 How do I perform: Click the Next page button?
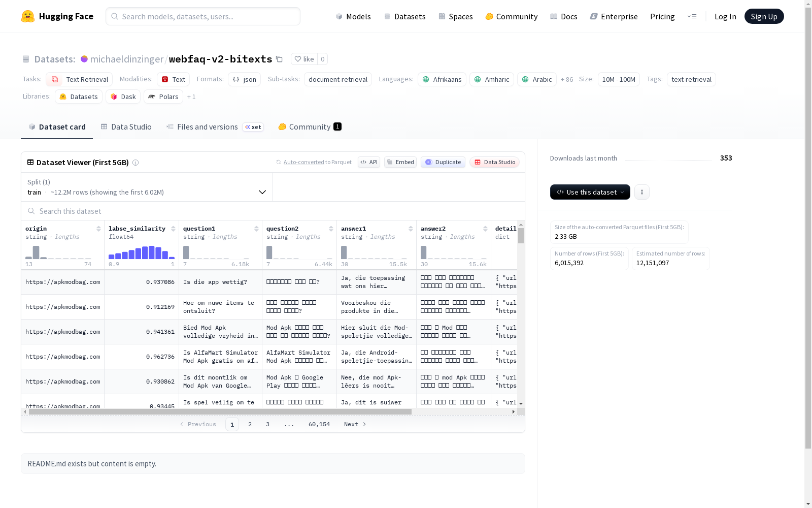(x=355, y=424)
